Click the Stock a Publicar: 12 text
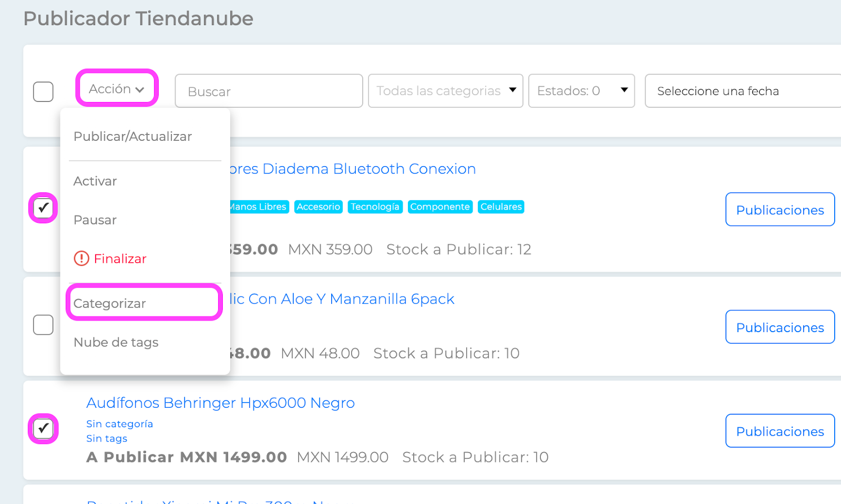The height and width of the screenshot is (504, 841). [x=459, y=250]
